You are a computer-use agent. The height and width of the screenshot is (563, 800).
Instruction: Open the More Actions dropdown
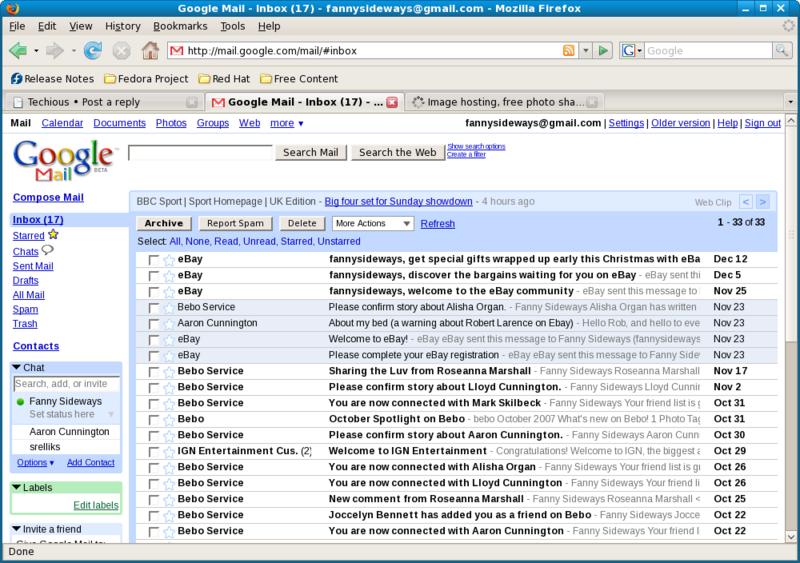click(x=373, y=224)
